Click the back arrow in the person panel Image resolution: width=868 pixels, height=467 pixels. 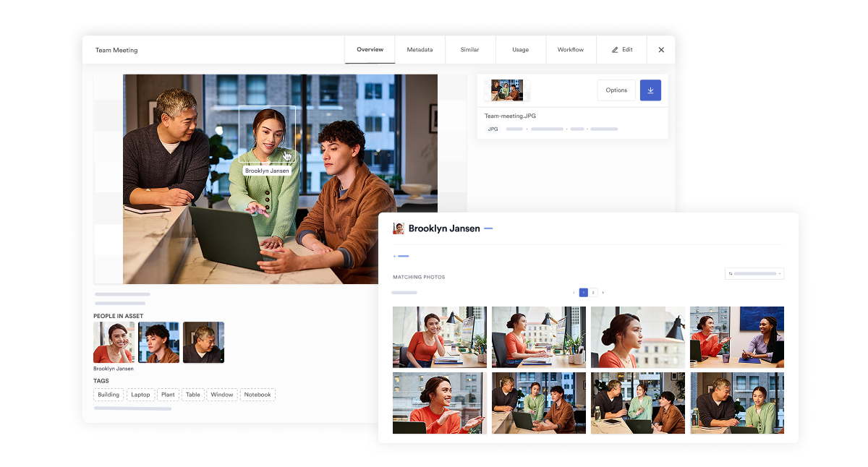(396, 255)
